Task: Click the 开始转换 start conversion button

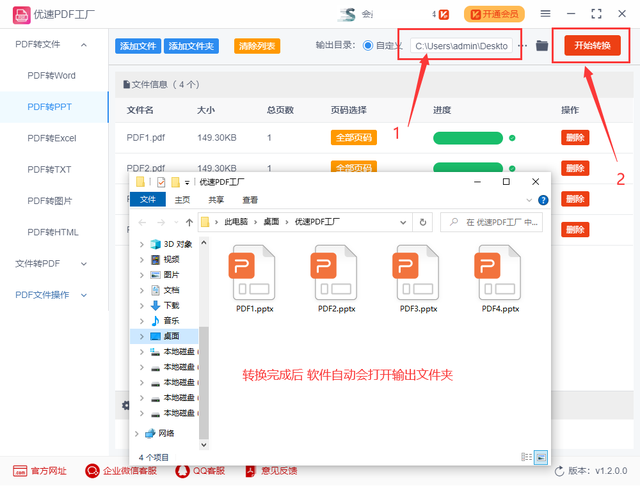Action: 592,46
